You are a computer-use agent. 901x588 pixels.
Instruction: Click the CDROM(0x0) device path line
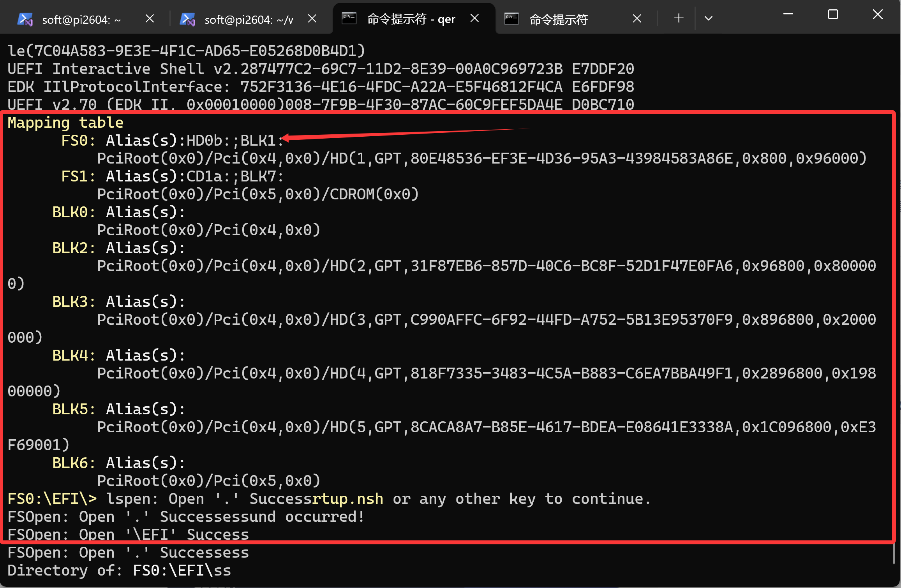tap(258, 194)
